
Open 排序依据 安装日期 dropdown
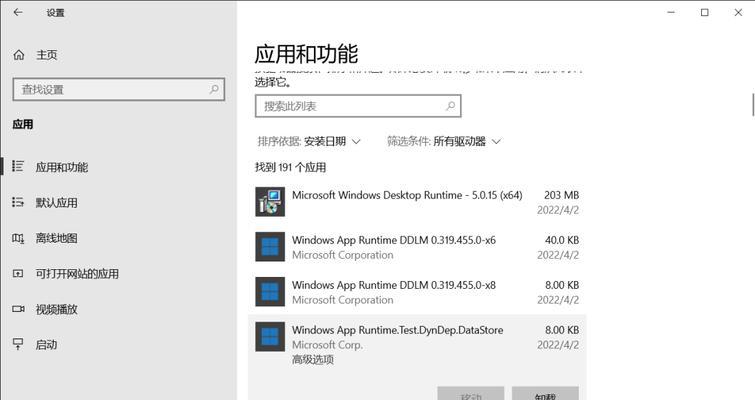coord(309,141)
